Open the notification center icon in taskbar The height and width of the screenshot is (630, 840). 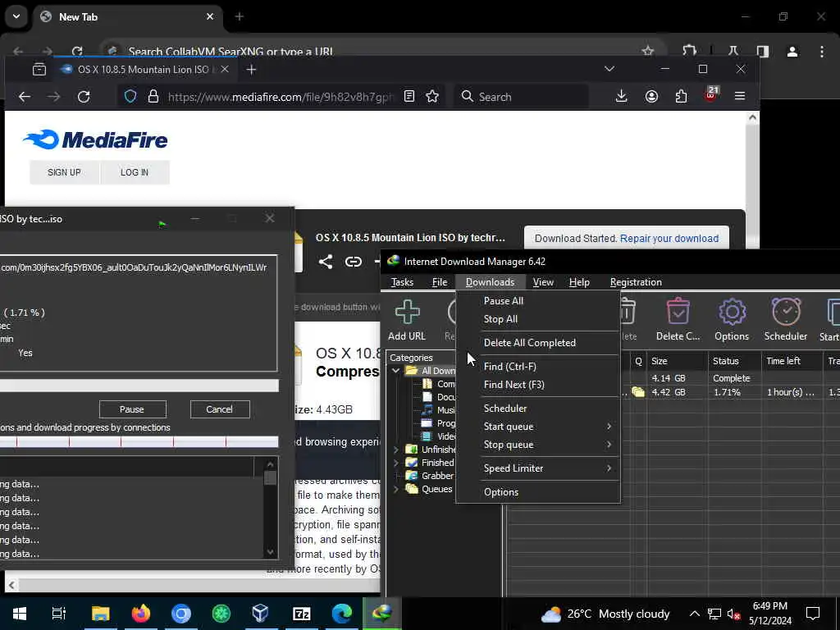[813, 614]
